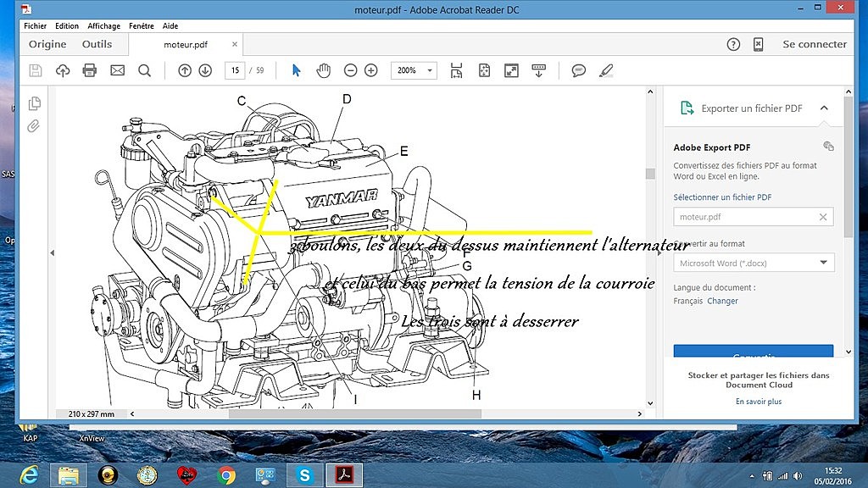Collapse the left navigation pane arrow
Screen dimensions: 868x488
coord(52,252)
